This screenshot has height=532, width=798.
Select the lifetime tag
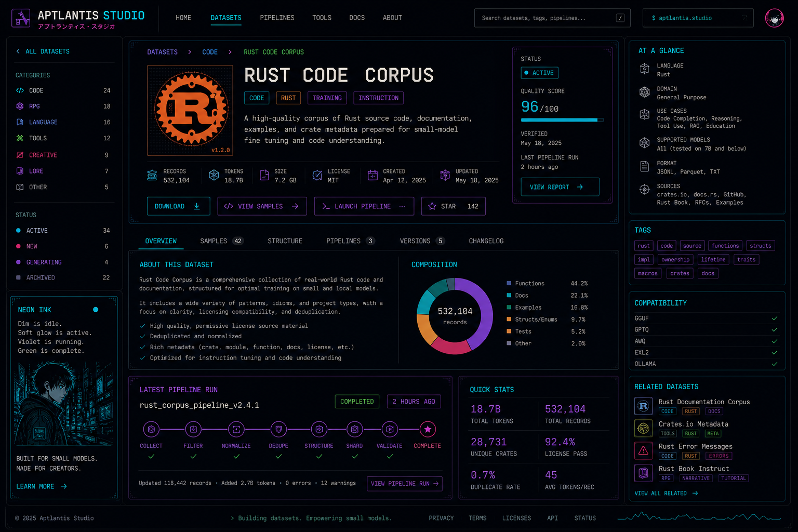pos(713,260)
